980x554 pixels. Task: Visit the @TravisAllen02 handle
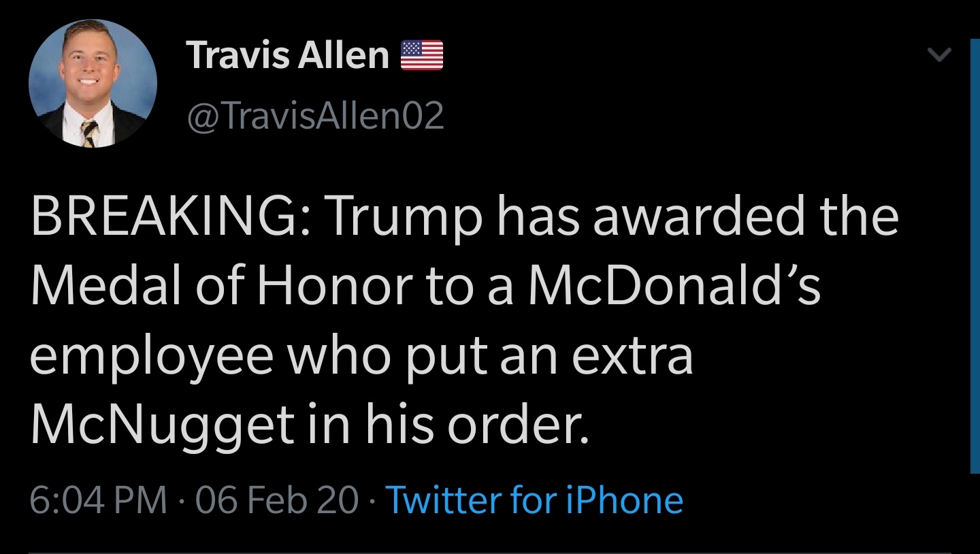click(x=314, y=116)
